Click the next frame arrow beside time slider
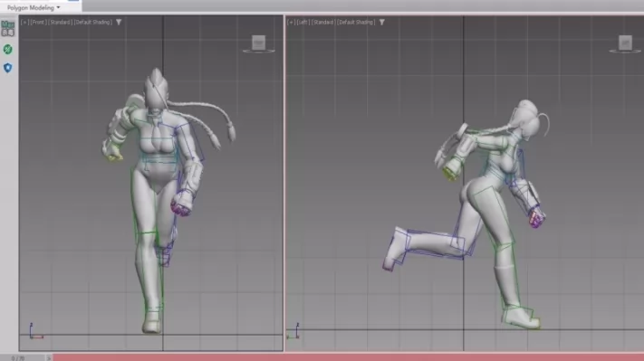The width and height of the screenshot is (644, 361). 49,358
